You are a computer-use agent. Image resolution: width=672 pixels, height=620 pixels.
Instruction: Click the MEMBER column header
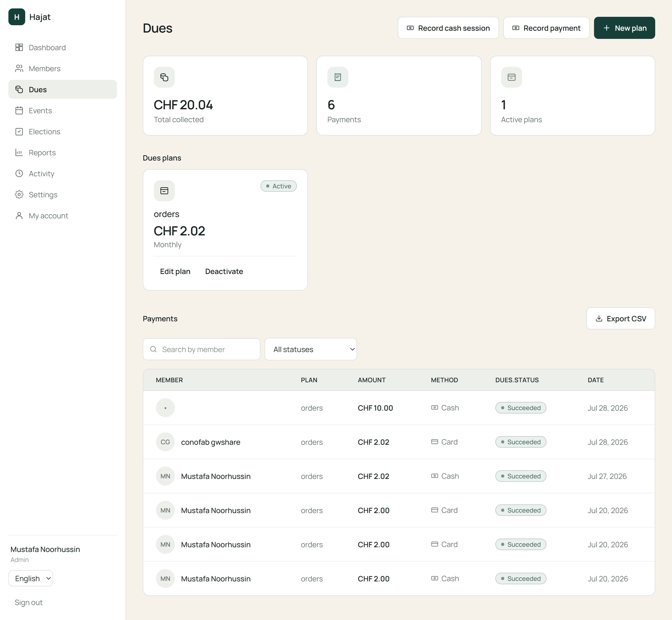(169, 380)
